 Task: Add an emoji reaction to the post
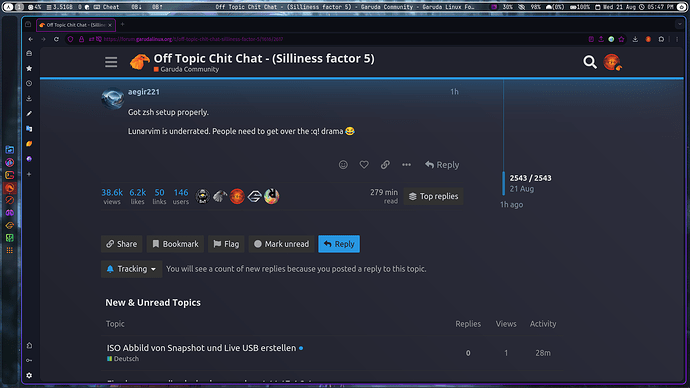coord(343,165)
